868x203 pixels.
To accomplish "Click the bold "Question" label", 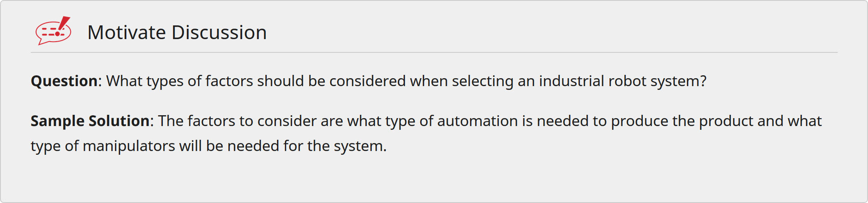I will (x=64, y=81).
